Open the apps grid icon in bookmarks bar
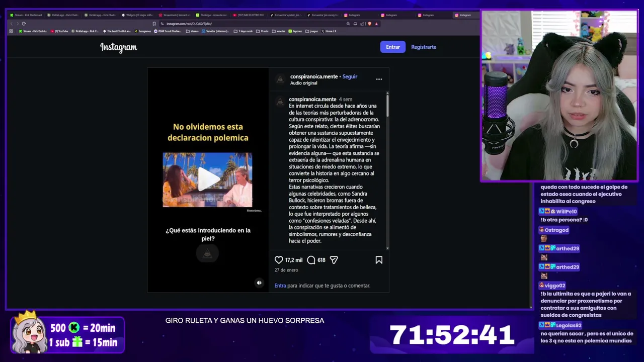This screenshot has height=362, width=644. [11, 31]
